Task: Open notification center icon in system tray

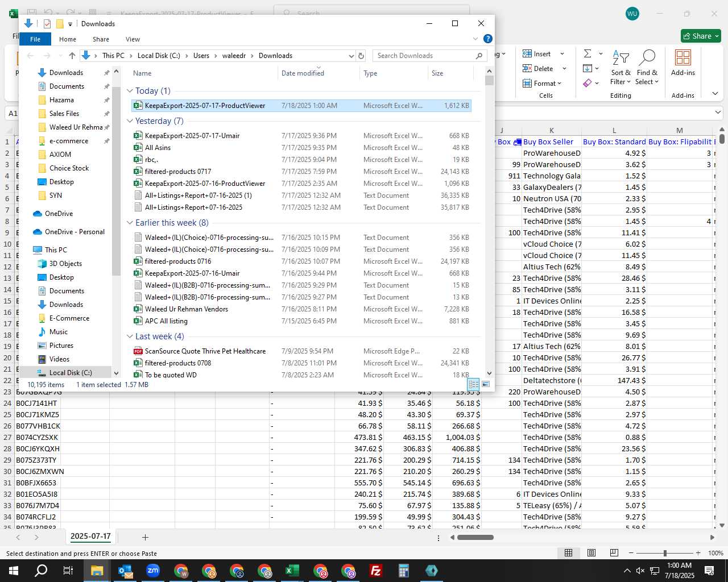Action: 709,571
